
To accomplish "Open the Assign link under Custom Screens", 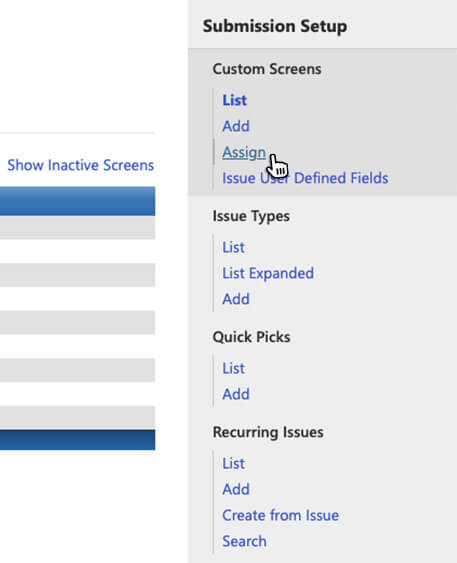I will point(244,152).
